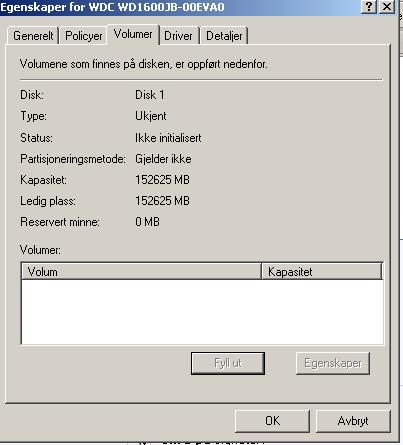Click the 'Gjelder ikke' partition method text
Viewport: 403px width, 445px height.
[163, 159]
